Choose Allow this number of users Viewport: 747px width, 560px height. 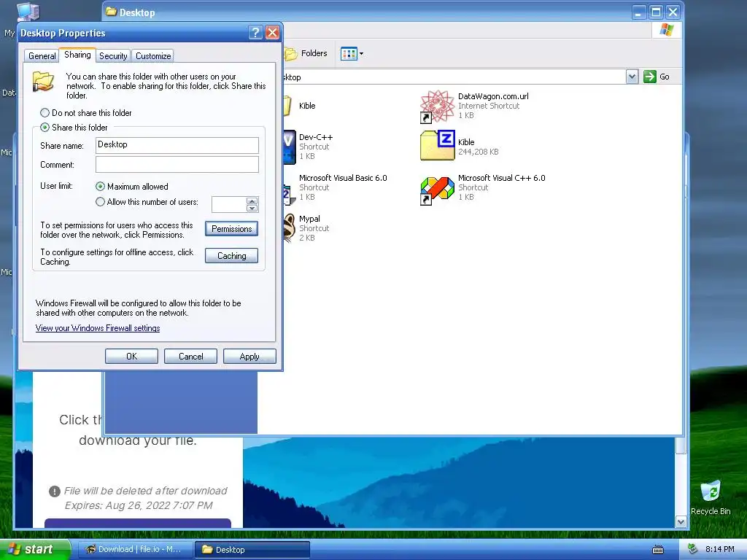click(x=147, y=202)
